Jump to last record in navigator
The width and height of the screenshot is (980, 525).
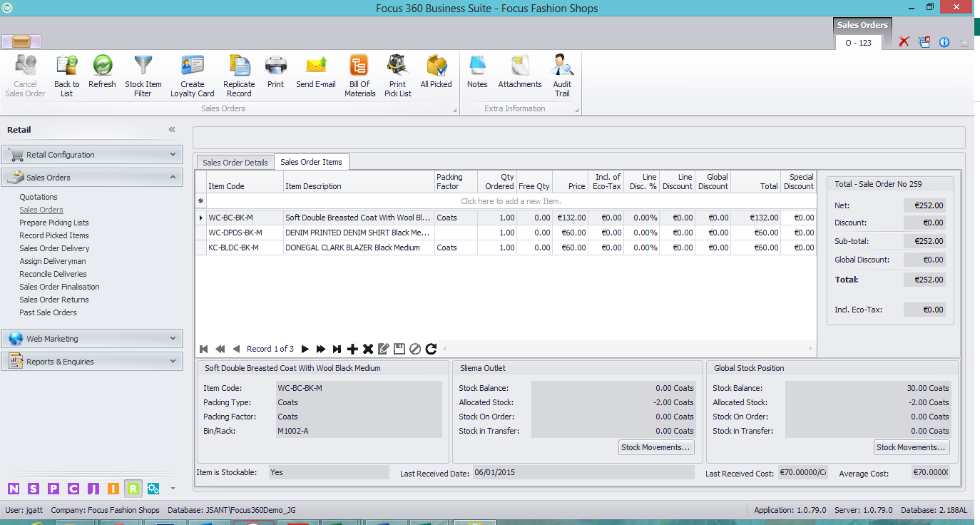pyautogui.click(x=337, y=349)
